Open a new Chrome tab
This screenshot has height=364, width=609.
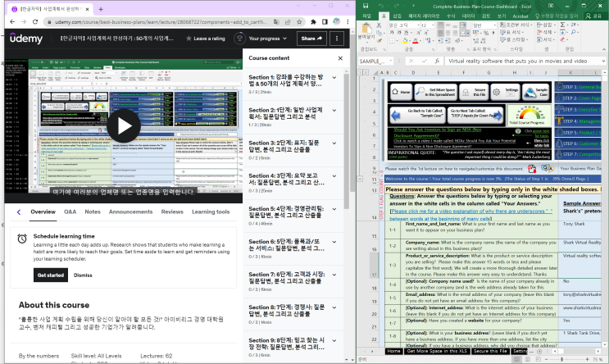[x=101, y=9]
